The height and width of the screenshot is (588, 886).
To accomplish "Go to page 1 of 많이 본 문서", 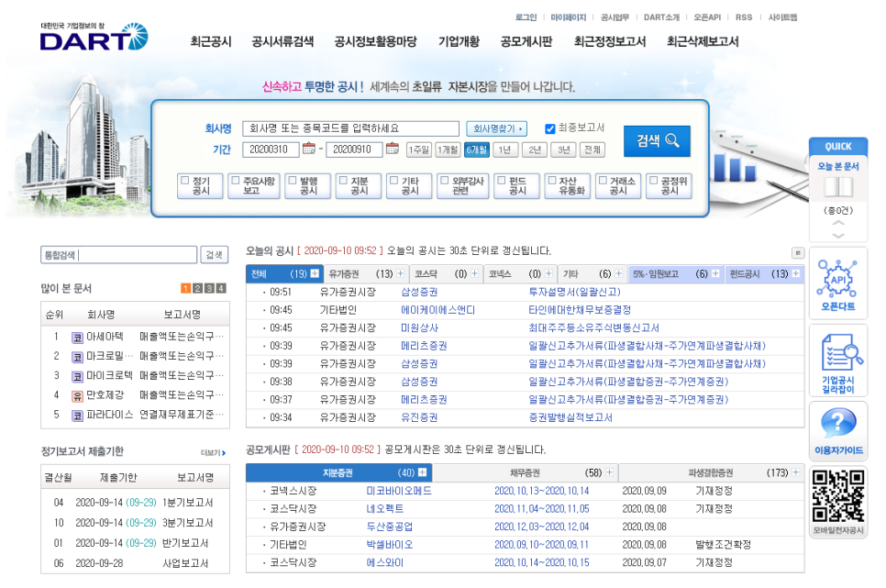I will [x=185, y=288].
